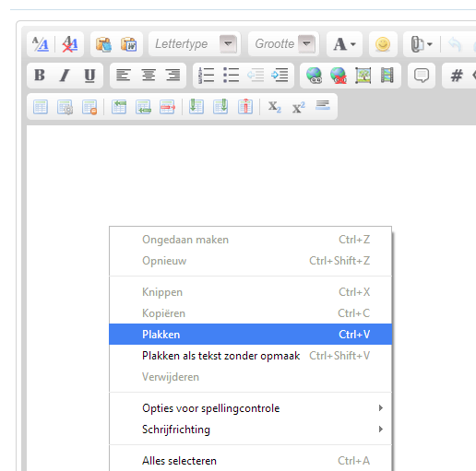The height and width of the screenshot is (471, 476).
Task: Toggle italic text formatting
Action: pyautogui.click(x=65, y=75)
